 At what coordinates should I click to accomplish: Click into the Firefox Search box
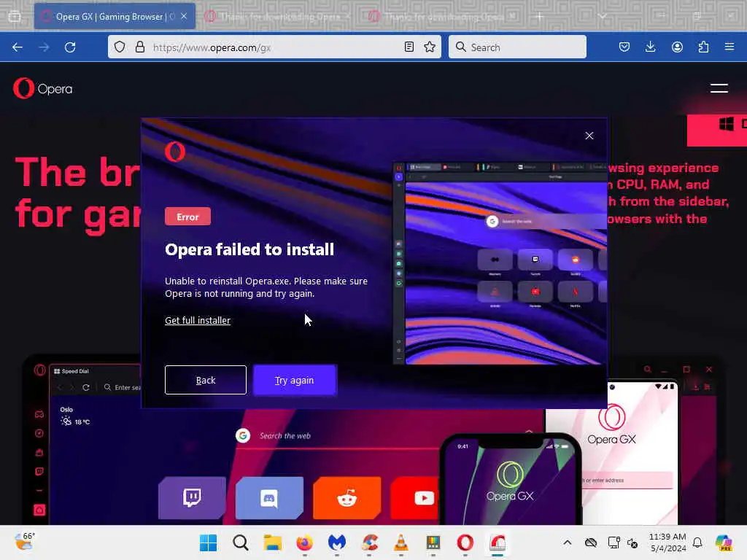pyautogui.click(x=517, y=47)
